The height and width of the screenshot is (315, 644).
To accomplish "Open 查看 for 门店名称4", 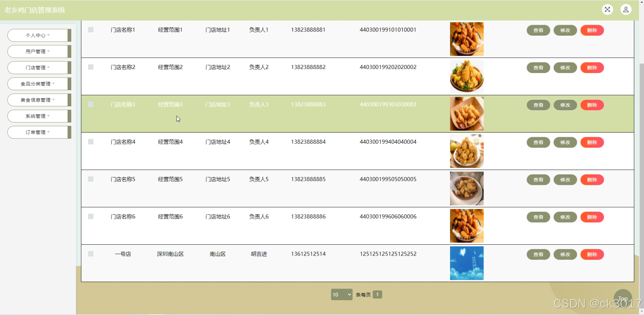I will (538, 142).
